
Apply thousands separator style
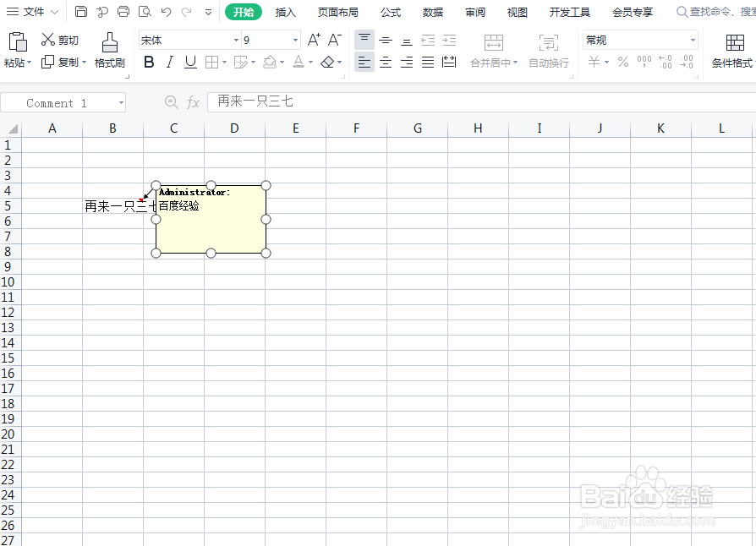pyautogui.click(x=644, y=63)
